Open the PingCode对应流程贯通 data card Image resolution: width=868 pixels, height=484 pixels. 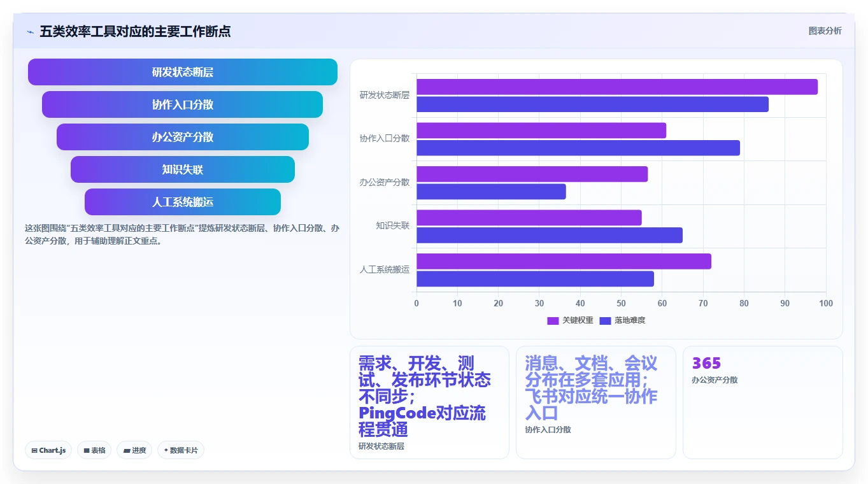coord(429,402)
